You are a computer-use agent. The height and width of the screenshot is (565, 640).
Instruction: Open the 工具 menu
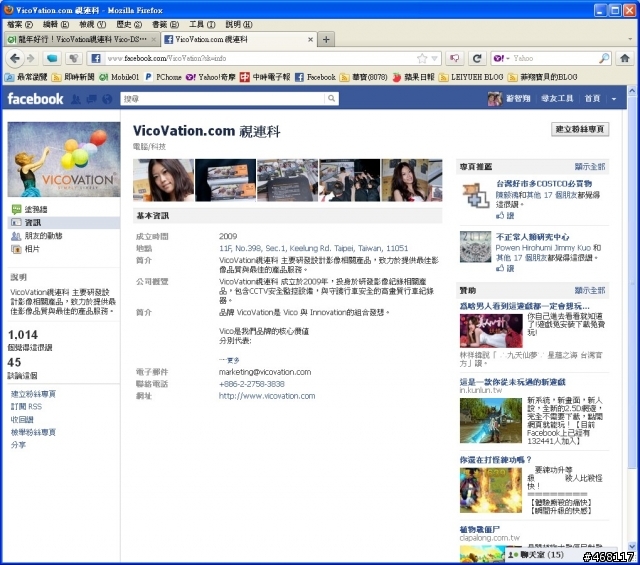coord(202,24)
